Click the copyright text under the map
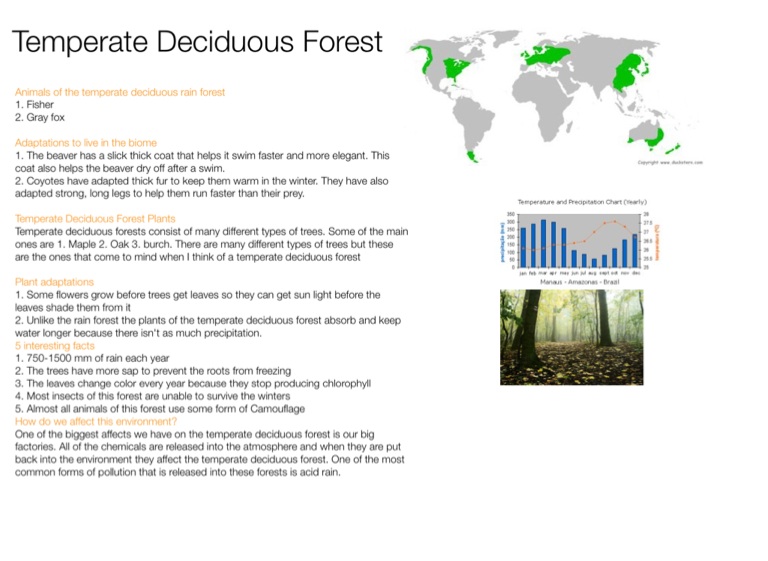This screenshot has height=561, width=768. 670,162
